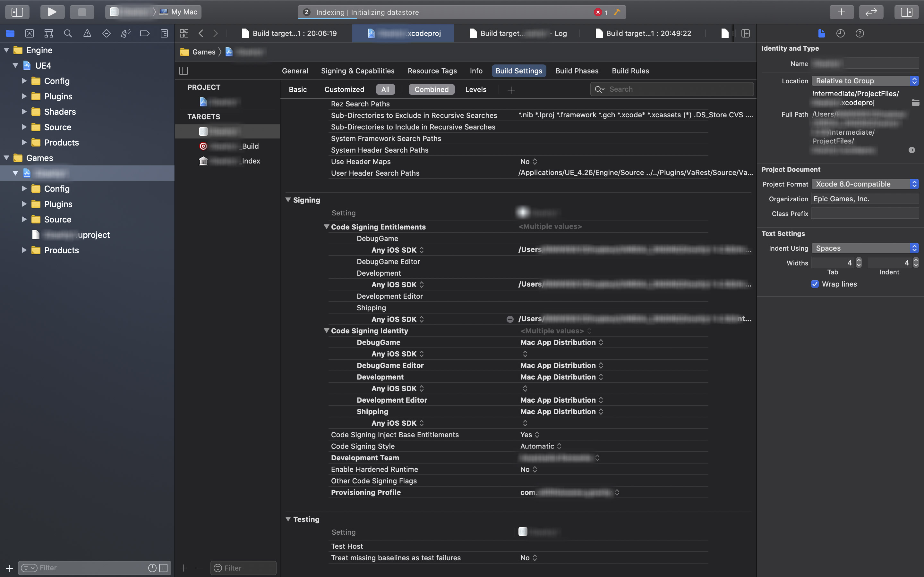This screenshot has height=577, width=924.
Task: Open the Breakpoint navigator icon
Action: [x=145, y=34]
